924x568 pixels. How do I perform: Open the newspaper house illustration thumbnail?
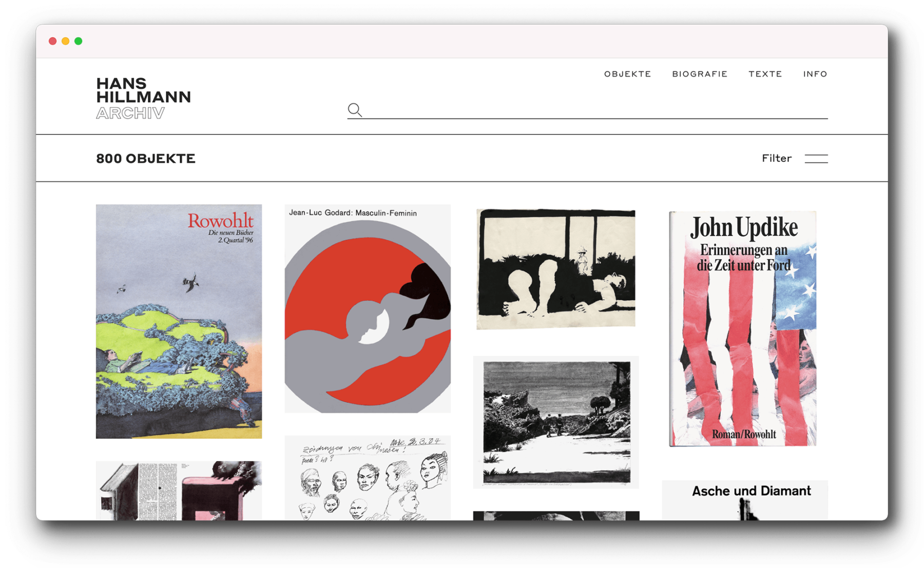[x=179, y=491]
